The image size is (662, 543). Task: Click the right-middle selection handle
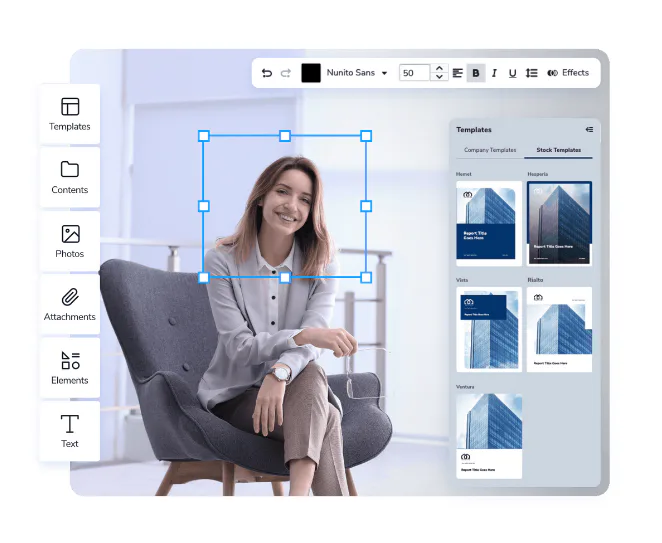tap(366, 206)
